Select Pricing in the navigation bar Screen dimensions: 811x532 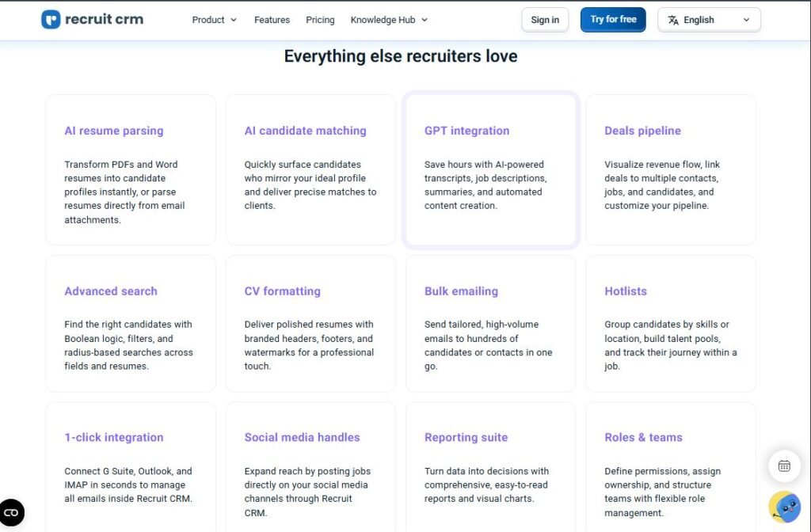[320, 20]
